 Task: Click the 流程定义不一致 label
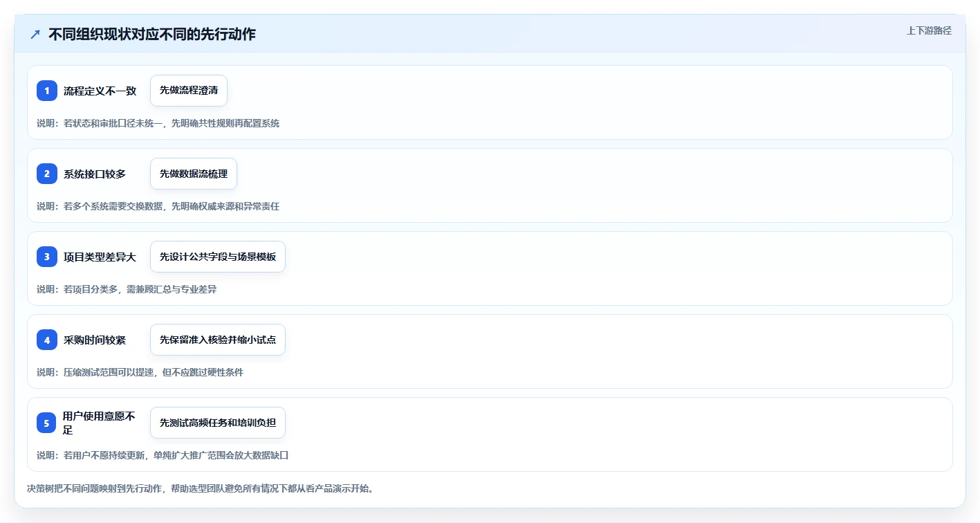pyautogui.click(x=100, y=91)
